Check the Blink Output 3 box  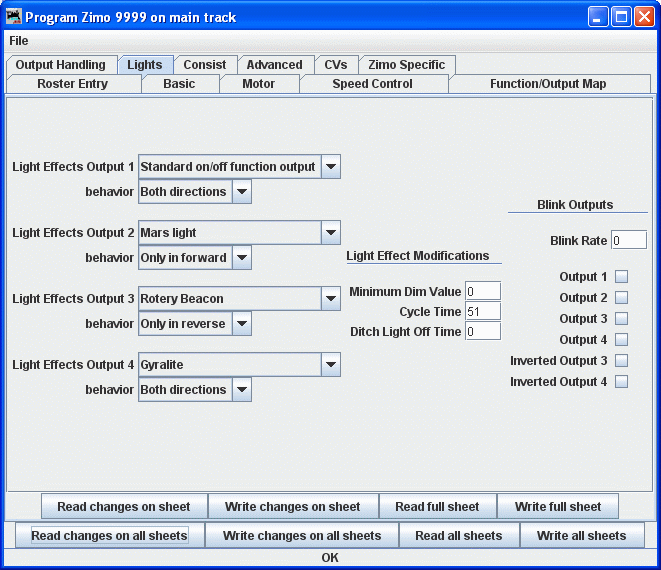(x=621, y=319)
